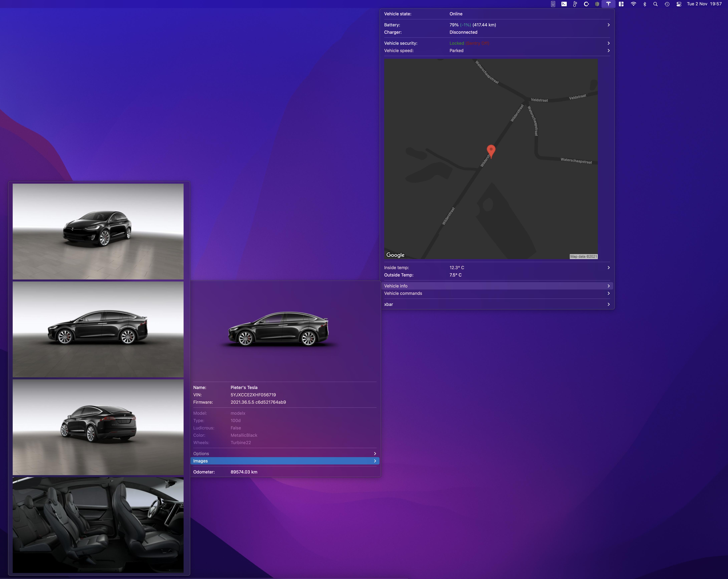The width and height of the screenshot is (728, 579).
Task: Click the date and time clock
Action: (x=704, y=4)
